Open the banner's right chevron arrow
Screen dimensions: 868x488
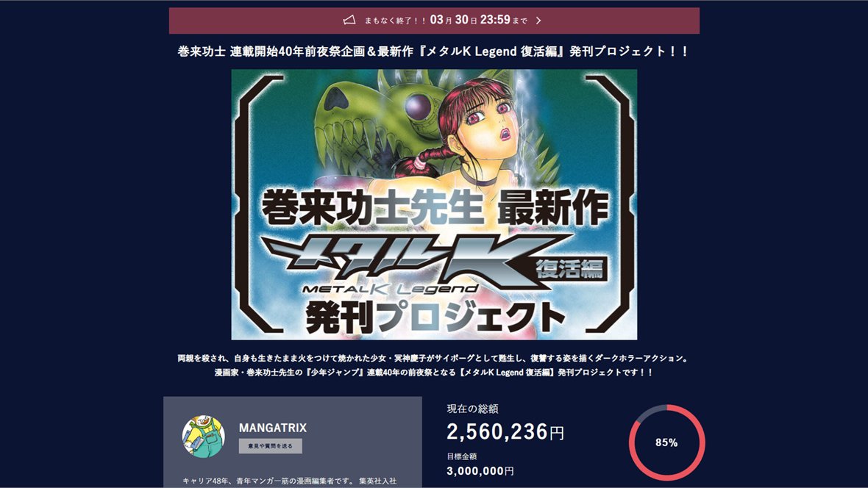538,21
